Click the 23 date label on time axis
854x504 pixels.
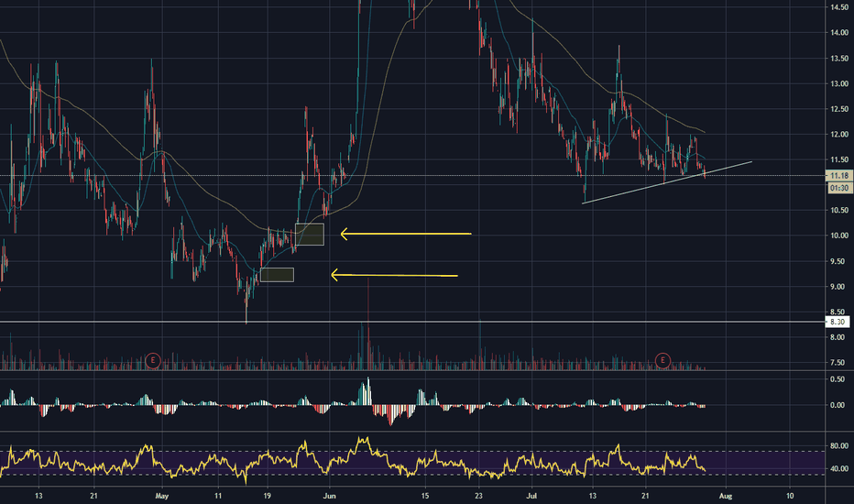pyautogui.click(x=478, y=496)
